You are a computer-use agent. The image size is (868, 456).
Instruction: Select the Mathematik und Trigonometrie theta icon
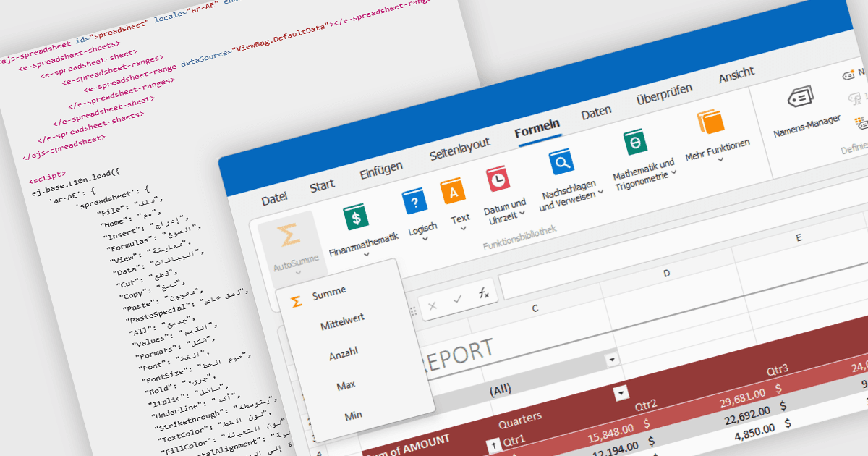click(634, 142)
